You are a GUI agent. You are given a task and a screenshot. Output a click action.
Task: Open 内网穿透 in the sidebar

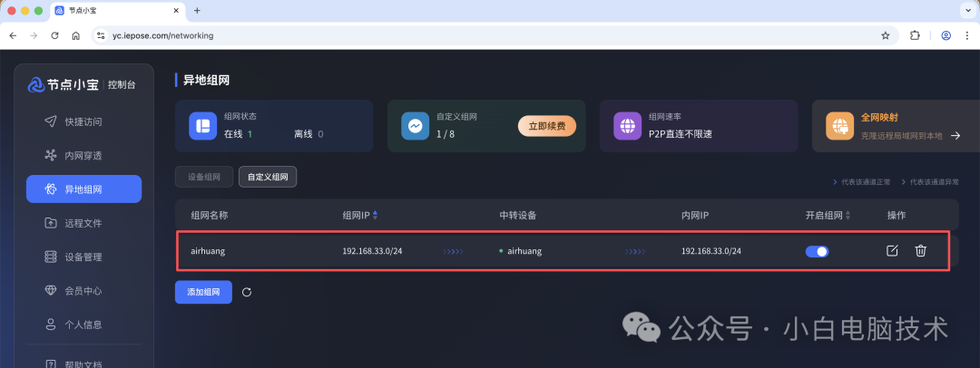[x=83, y=155]
